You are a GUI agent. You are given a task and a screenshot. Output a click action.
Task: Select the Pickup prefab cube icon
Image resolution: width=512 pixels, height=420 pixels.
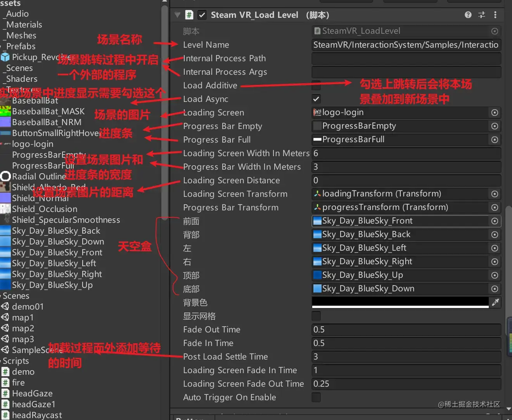[x=5, y=57]
